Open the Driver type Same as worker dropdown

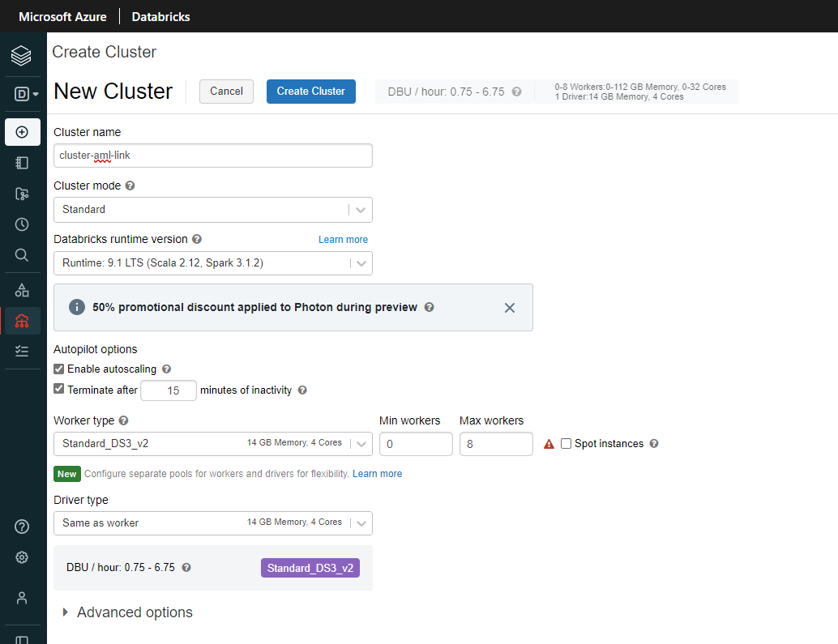click(212, 523)
